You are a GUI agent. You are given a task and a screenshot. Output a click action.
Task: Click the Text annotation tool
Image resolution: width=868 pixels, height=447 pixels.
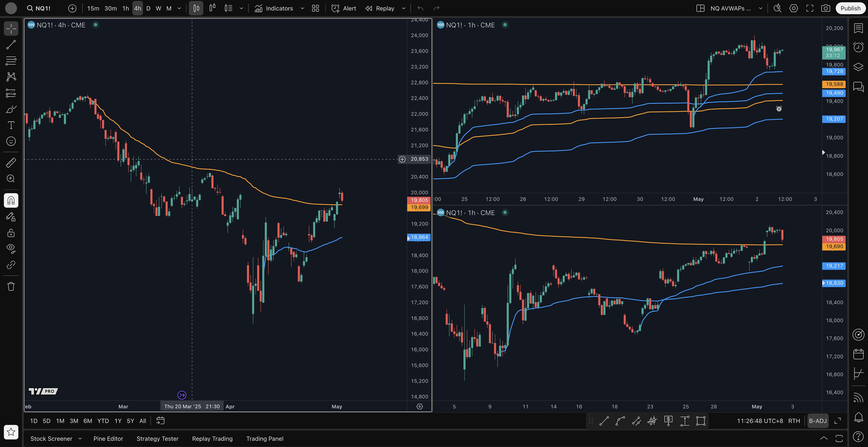coord(11,125)
